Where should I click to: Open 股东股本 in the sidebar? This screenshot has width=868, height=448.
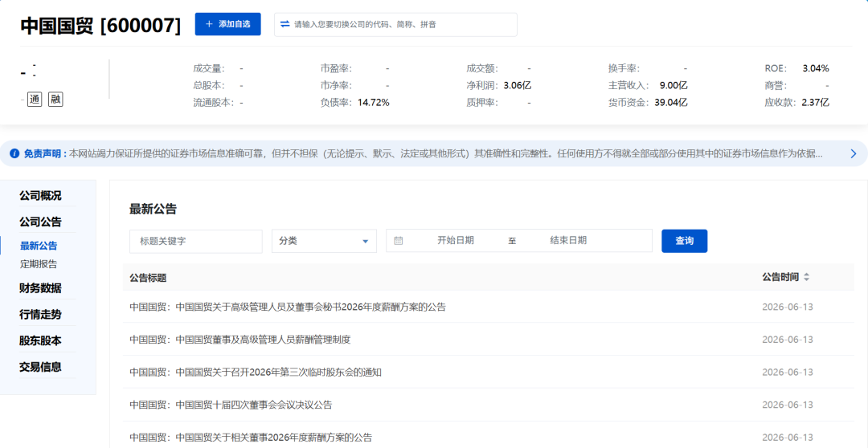click(x=40, y=340)
